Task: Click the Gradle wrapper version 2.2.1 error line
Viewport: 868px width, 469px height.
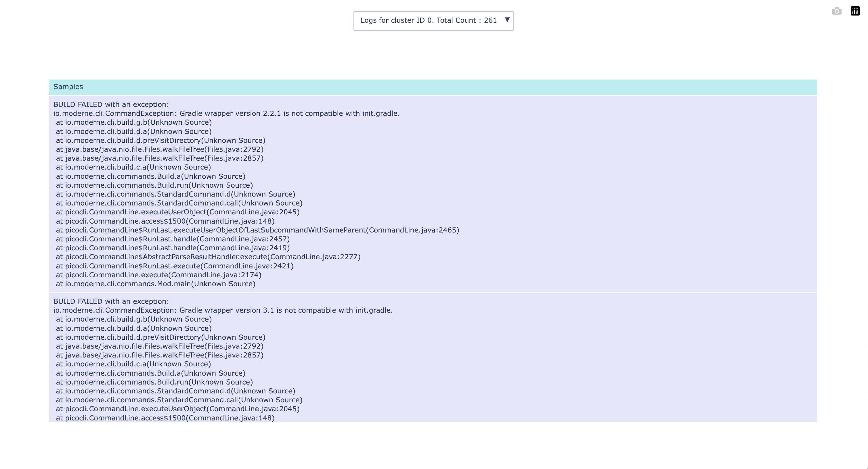Action: point(226,114)
